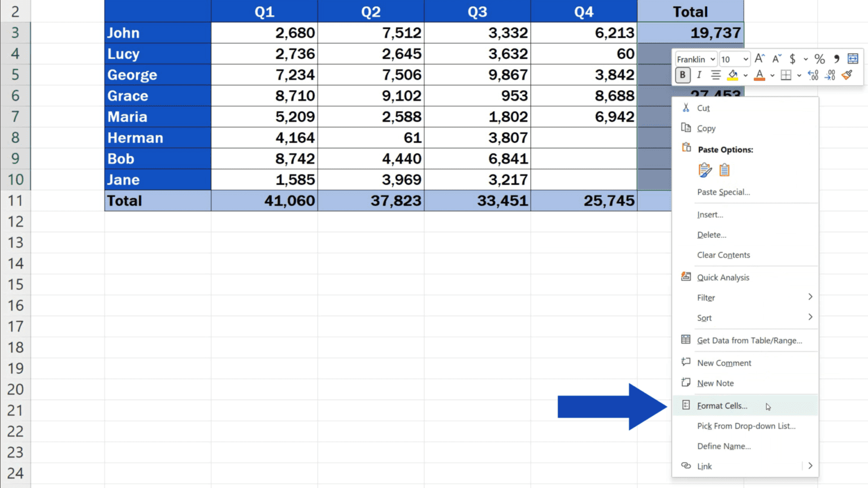
Task: Apply Percent Style number formatting
Action: [x=819, y=59]
